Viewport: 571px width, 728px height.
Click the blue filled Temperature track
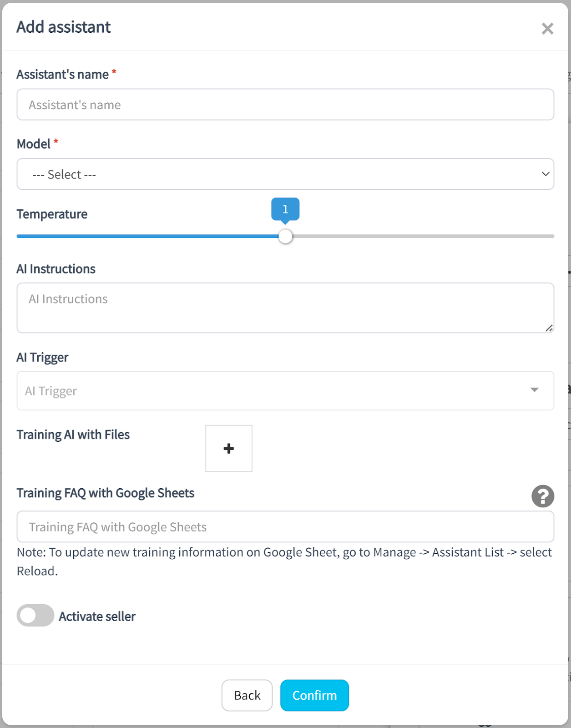tap(148, 237)
